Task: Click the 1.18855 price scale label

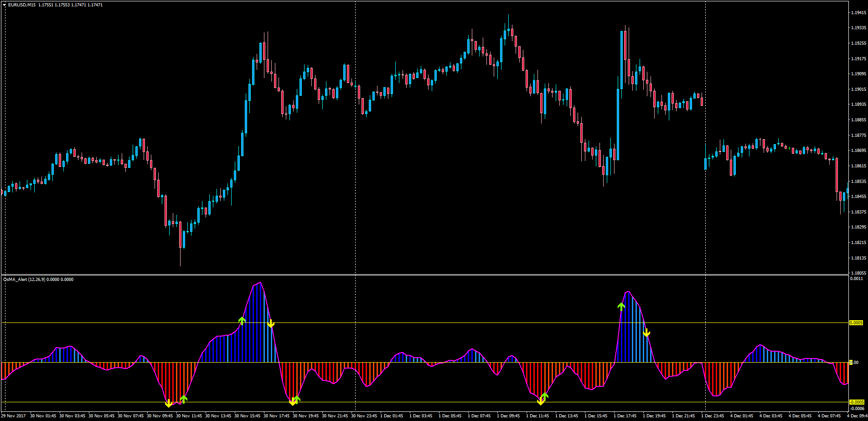Action: coord(858,120)
